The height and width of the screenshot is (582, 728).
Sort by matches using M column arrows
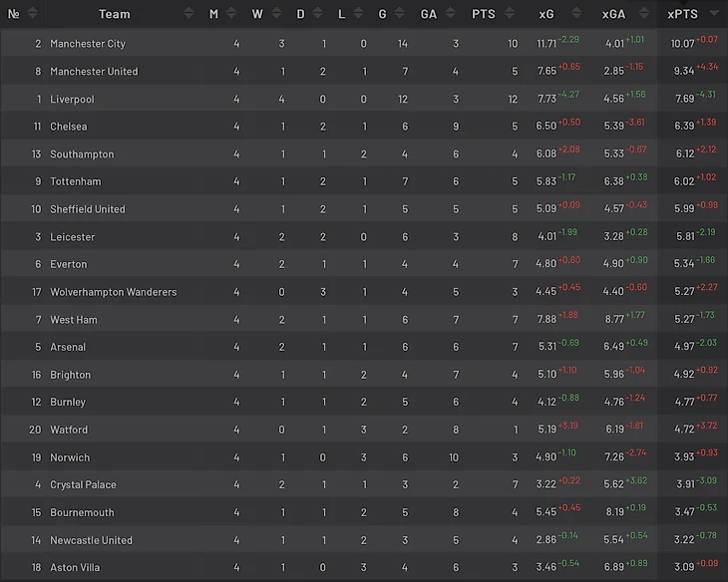229,14
